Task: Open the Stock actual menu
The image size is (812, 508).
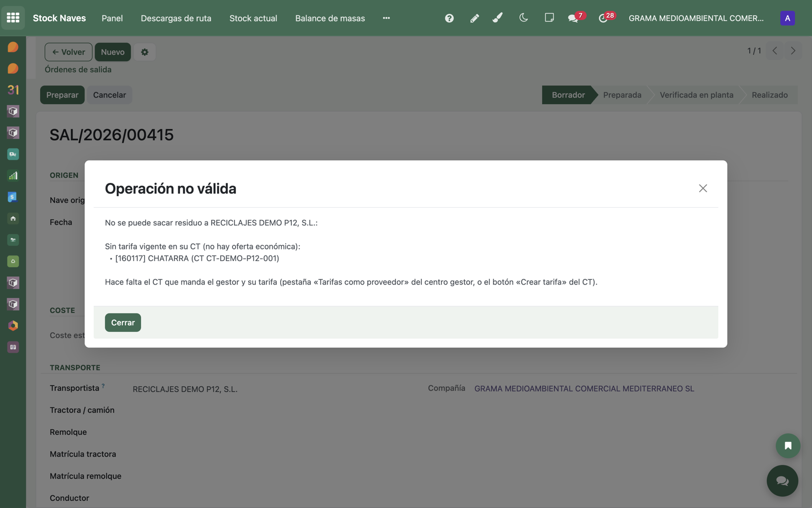Action: click(253, 18)
